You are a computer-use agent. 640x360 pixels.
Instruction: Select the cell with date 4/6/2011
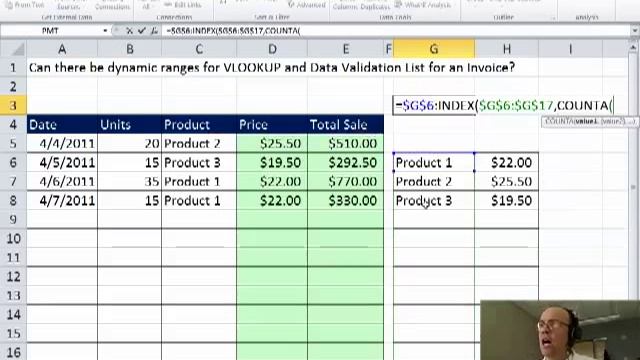(62, 182)
